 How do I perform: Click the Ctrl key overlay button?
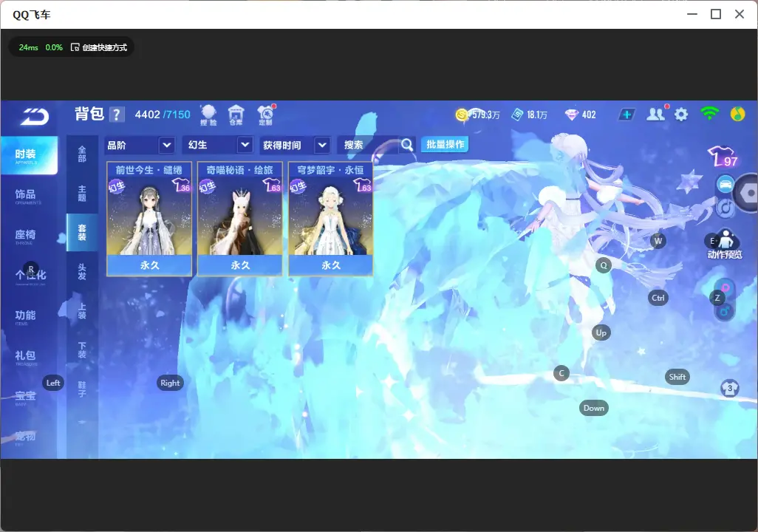[x=658, y=298]
